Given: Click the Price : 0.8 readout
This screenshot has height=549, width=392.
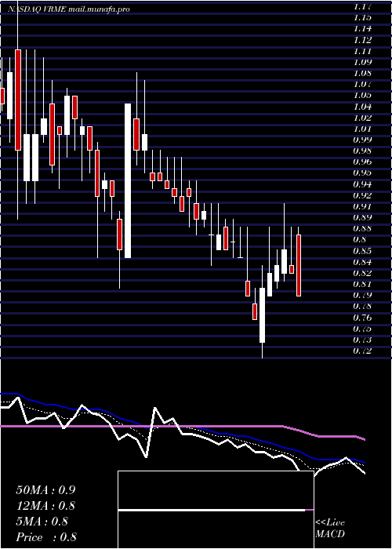Looking at the screenshot, I should tap(46, 537).
